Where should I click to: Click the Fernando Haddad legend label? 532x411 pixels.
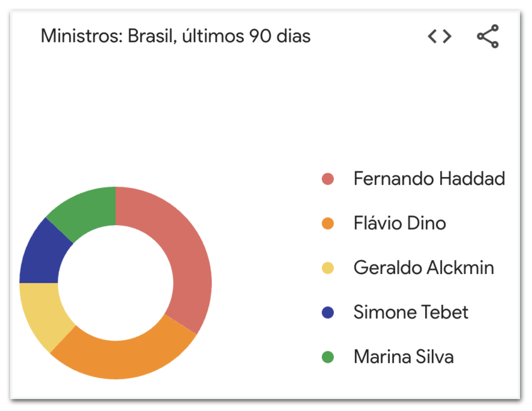coord(429,179)
